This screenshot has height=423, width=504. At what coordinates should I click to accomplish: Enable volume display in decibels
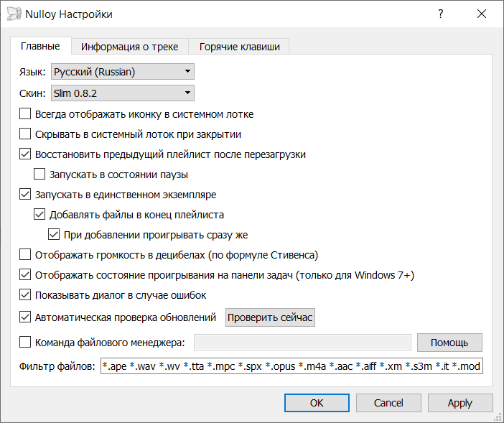click(x=25, y=254)
